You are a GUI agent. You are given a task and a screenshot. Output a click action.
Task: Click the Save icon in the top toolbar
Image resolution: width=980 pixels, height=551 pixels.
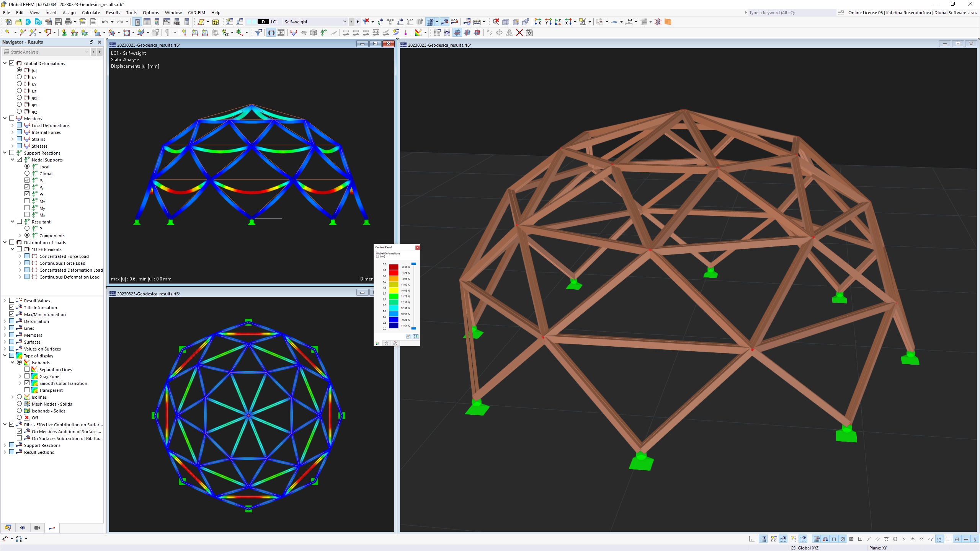pos(58,22)
